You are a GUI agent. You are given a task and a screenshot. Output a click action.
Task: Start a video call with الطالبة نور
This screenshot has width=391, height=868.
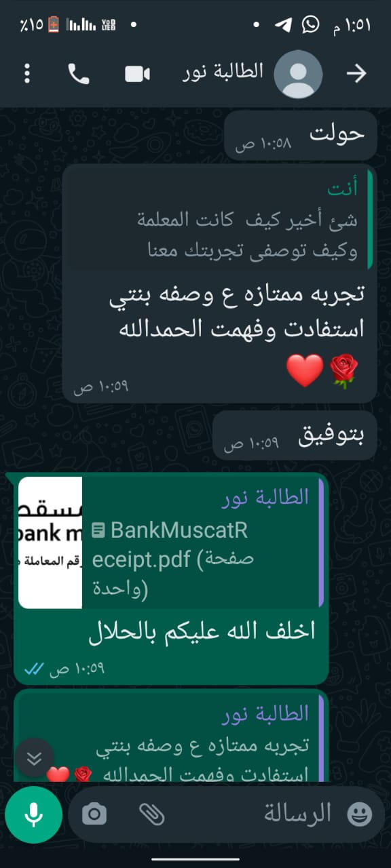(137, 74)
